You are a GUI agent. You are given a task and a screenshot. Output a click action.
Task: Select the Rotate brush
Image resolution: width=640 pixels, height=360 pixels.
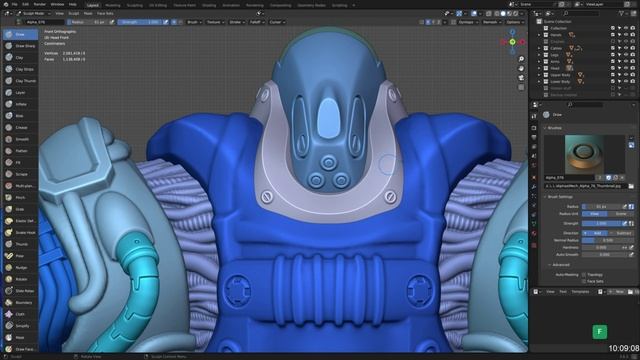(20, 279)
